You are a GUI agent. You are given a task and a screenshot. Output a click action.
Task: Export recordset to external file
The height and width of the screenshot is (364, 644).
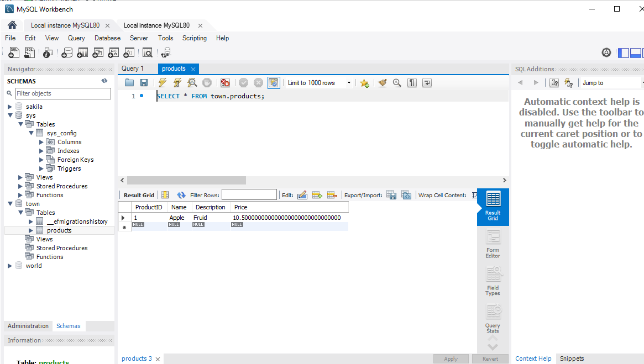point(391,195)
